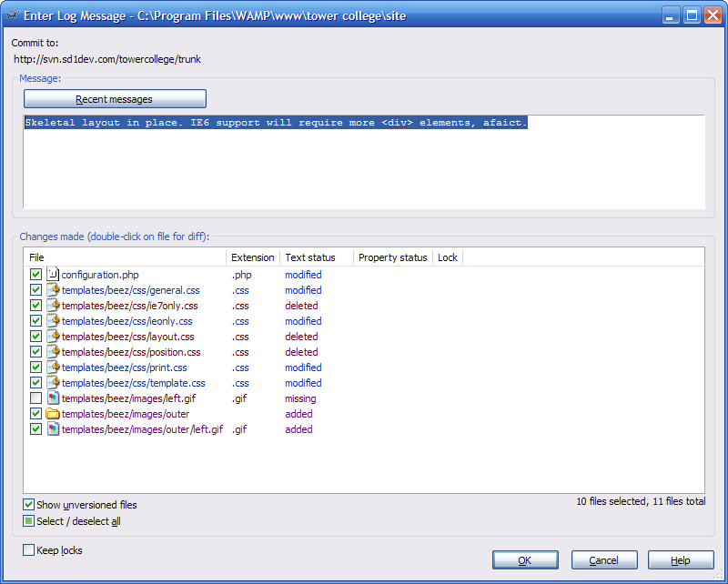Screen dimensions: 728x584
Task: Click the layout.css file icon
Action: [53, 337]
